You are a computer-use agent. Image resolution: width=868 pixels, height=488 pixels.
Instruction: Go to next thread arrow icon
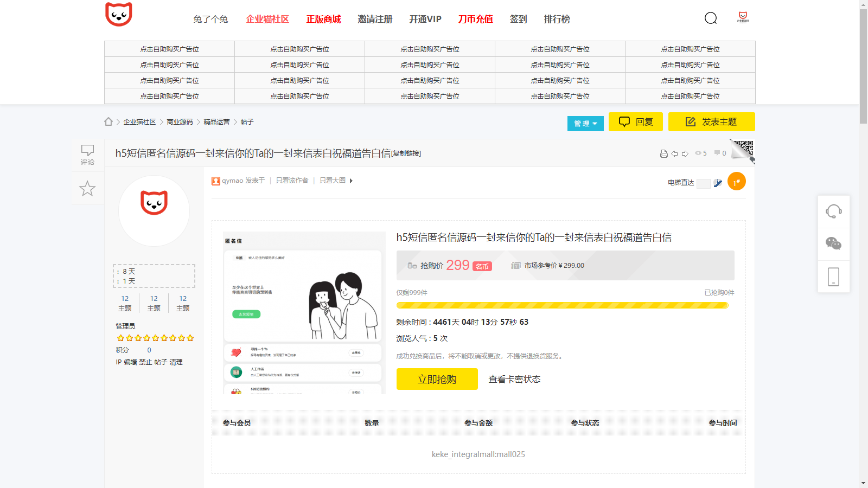click(x=684, y=153)
